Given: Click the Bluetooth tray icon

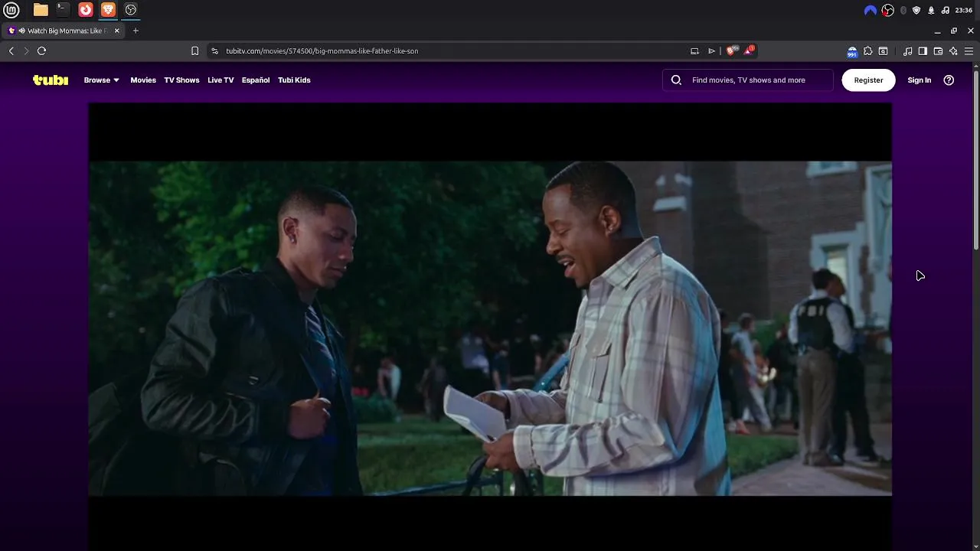Looking at the screenshot, I should tap(903, 10).
